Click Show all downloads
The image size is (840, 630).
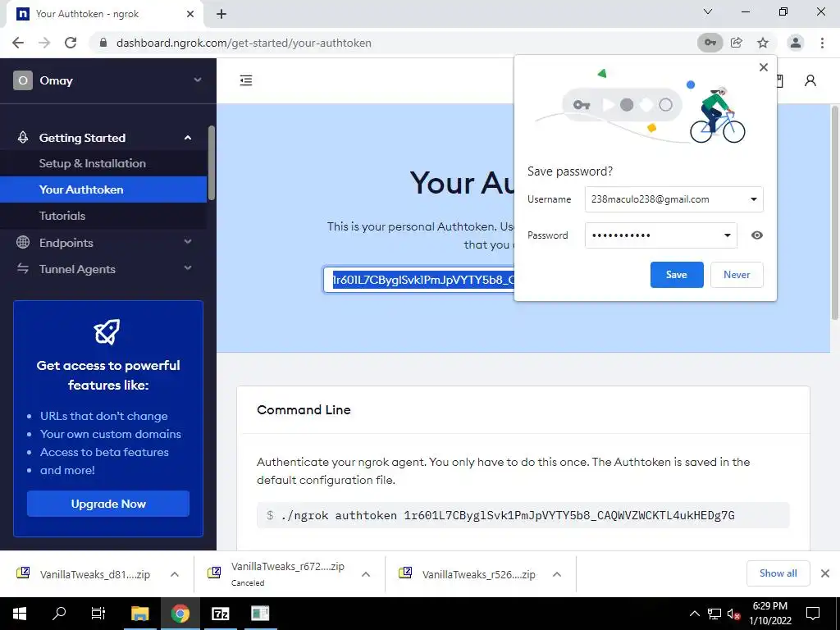click(x=778, y=573)
